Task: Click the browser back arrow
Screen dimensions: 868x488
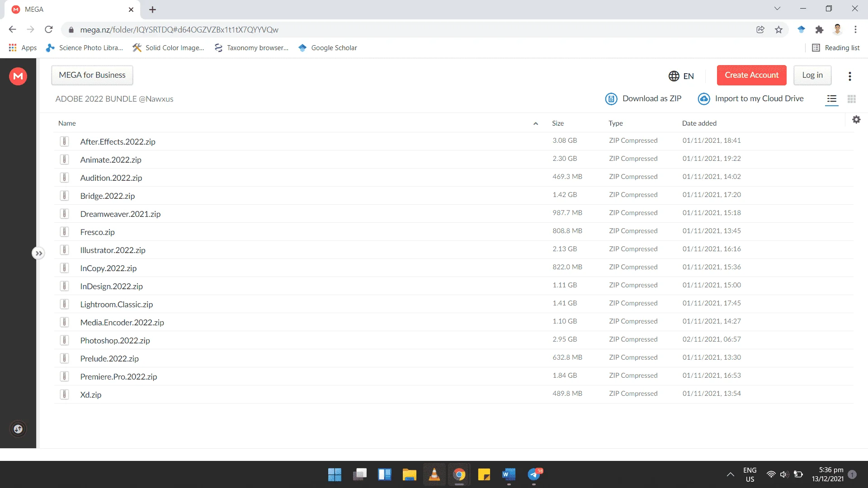Action: pyautogui.click(x=12, y=29)
